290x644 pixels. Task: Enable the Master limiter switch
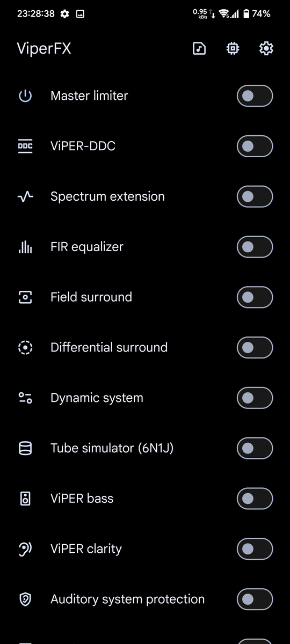coord(255,96)
